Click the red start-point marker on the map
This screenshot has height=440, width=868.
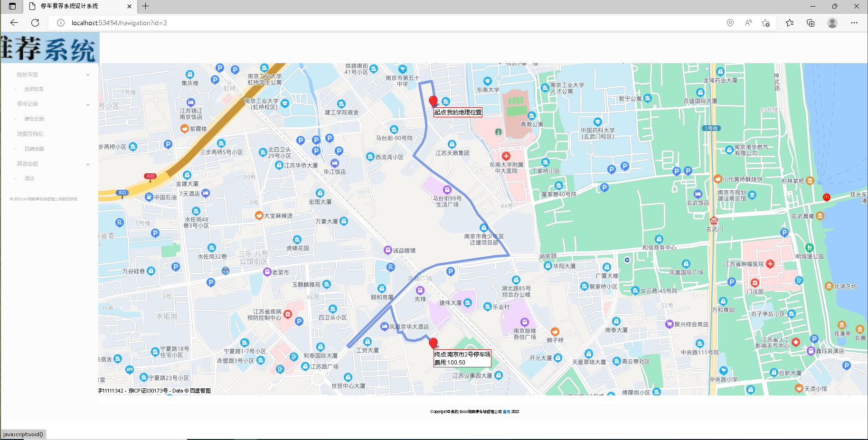tap(433, 101)
